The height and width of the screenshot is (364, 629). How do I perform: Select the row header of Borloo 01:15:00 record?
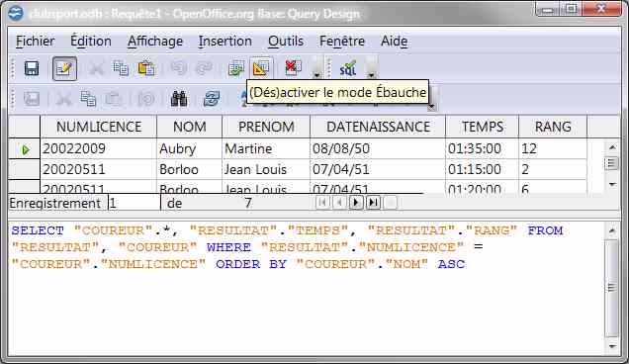[x=25, y=169]
